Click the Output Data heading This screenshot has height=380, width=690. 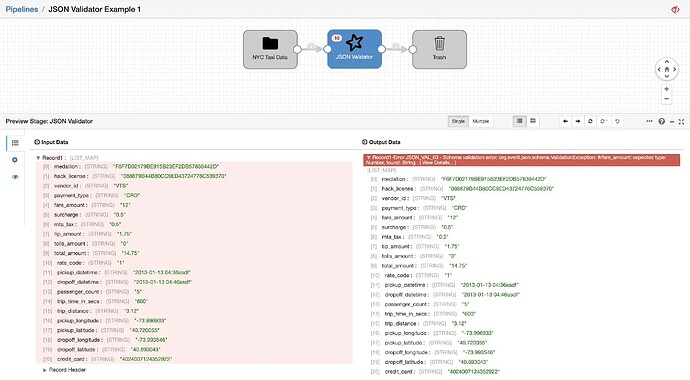(382, 142)
